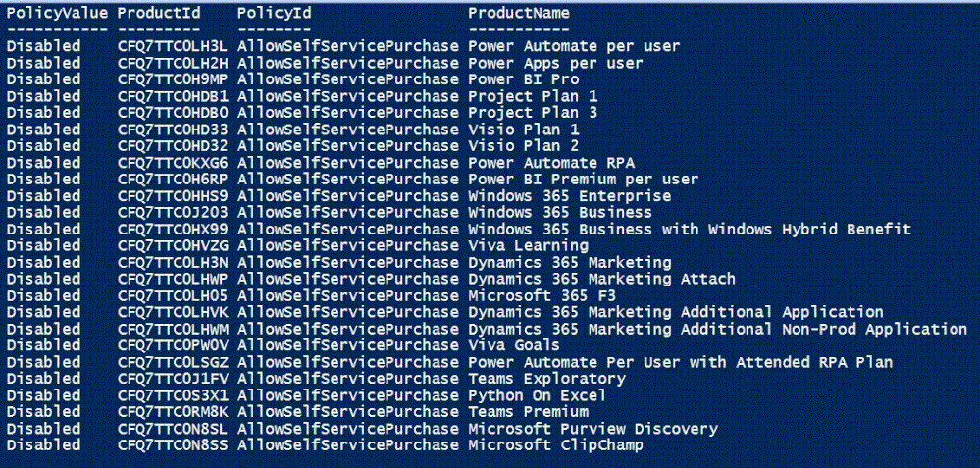Click the Microsoft 365 F3 text
This screenshot has height=468, width=980.
coord(542,295)
